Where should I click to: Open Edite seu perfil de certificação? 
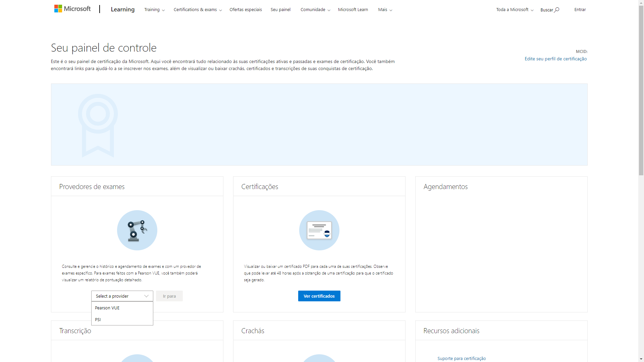(556, 59)
